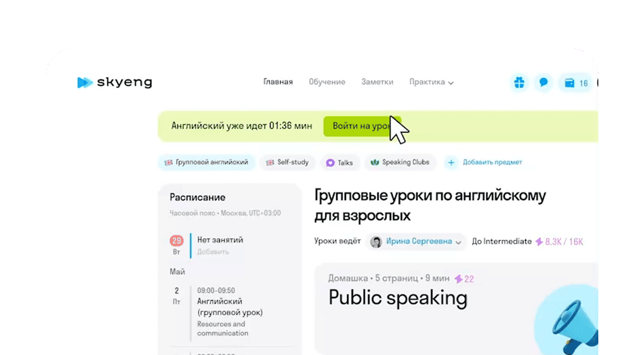Expand the Практика dropdown menu

pyautogui.click(x=431, y=82)
